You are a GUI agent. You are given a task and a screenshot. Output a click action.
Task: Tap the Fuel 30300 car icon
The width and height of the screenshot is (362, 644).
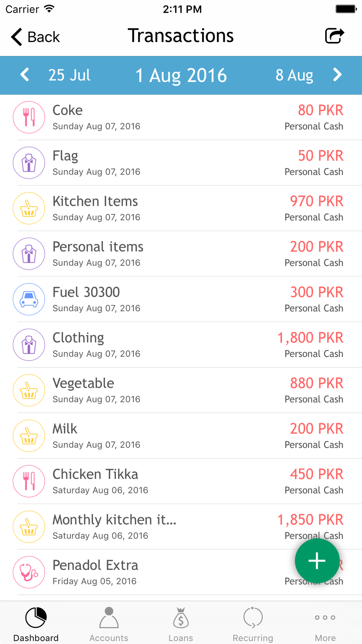[x=29, y=299]
